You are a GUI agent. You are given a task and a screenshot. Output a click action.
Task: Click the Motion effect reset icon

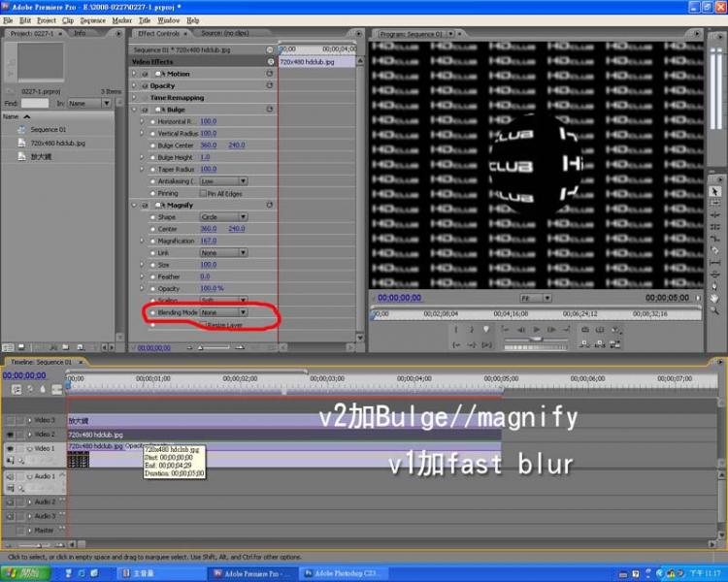270,74
